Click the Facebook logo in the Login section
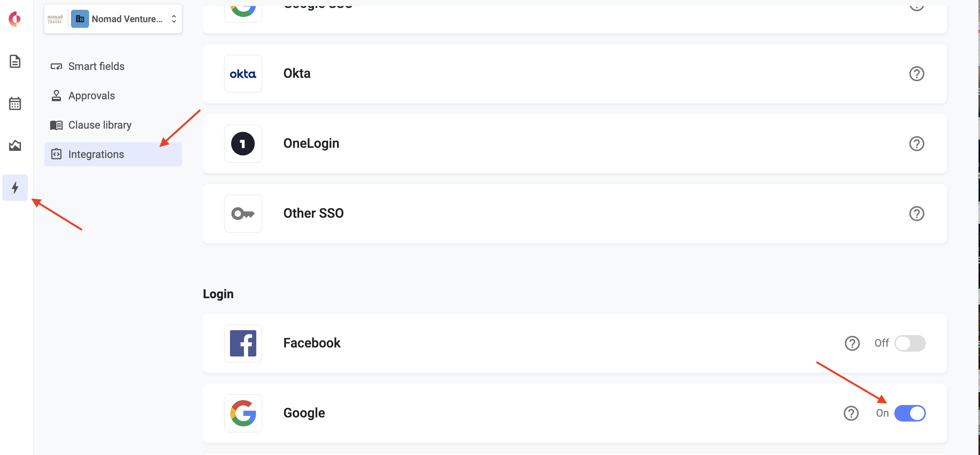 (x=243, y=343)
